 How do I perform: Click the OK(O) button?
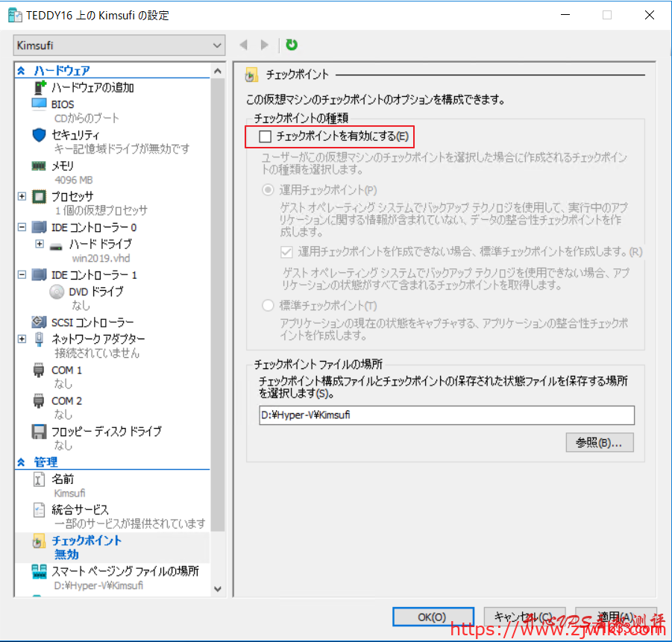click(433, 617)
